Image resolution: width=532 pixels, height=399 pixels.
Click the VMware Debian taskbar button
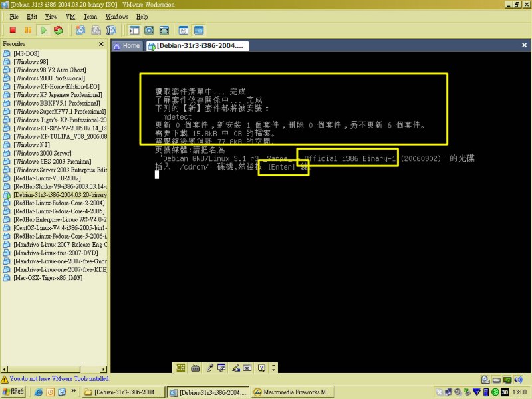[208, 392]
